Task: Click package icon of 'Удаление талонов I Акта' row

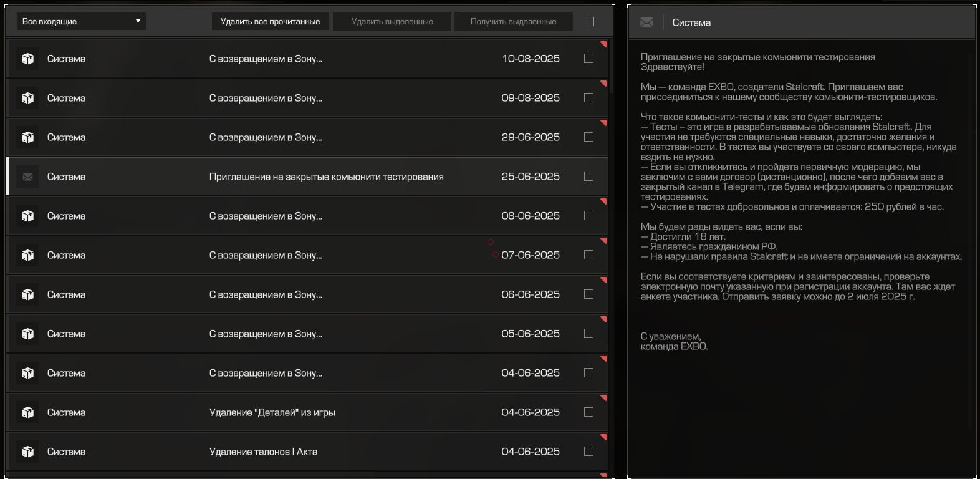Action: tap(27, 452)
